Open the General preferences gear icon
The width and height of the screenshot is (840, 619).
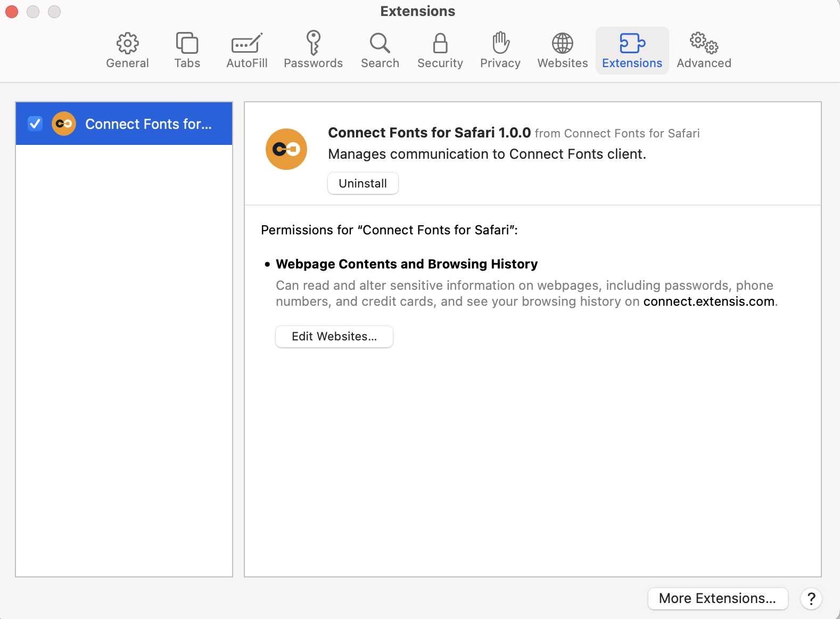127,43
